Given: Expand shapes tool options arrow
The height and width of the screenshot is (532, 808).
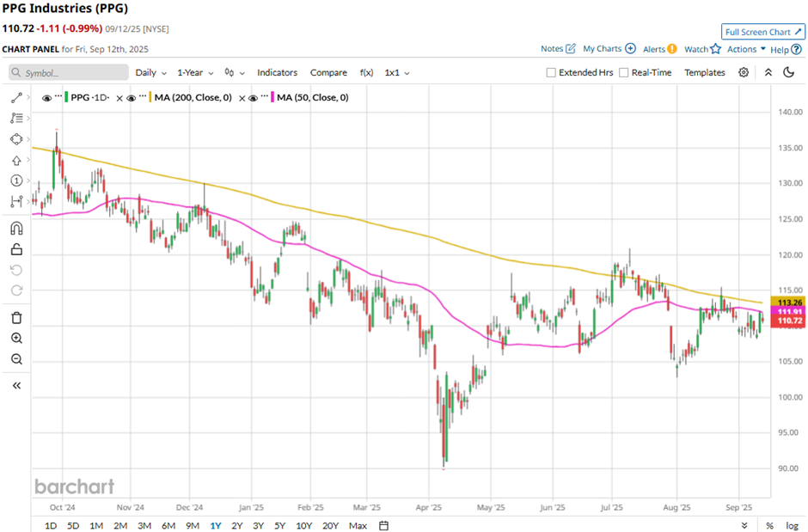Looking at the screenshot, I should pyautogui.click(x=28, y=139).
